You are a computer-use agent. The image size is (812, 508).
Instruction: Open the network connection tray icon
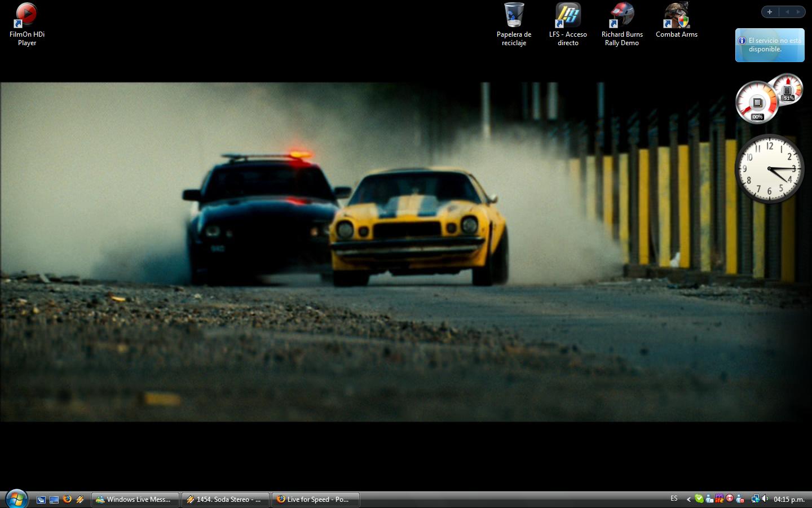point(755,499)
